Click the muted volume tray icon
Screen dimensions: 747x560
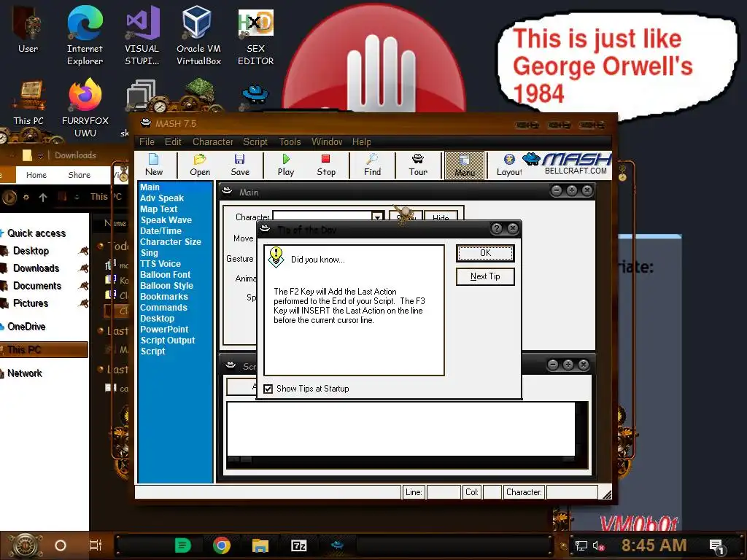[599, 545]
